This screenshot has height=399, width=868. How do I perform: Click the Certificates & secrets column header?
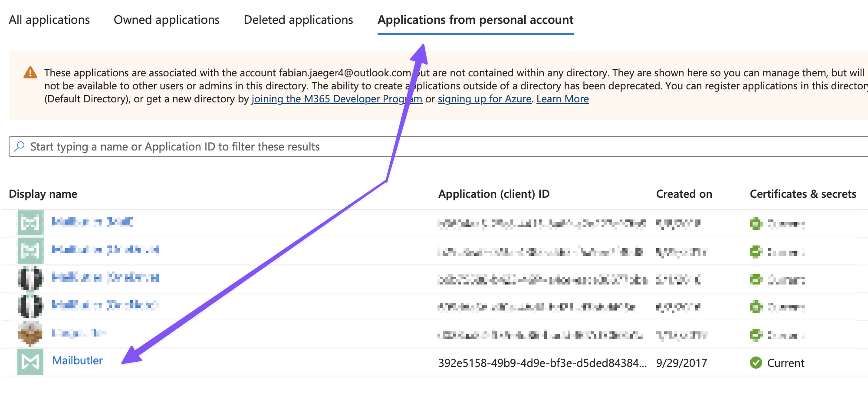click(803, 194)
